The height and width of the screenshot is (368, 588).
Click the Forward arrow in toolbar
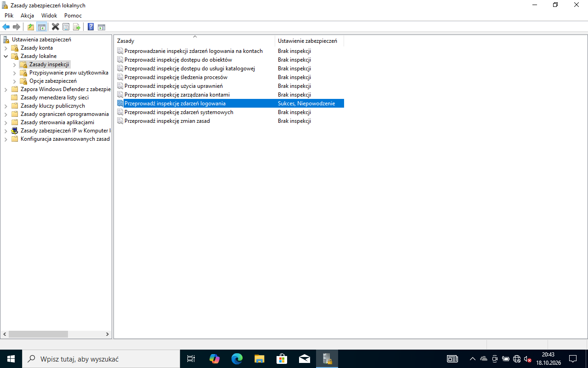point(17,27)
